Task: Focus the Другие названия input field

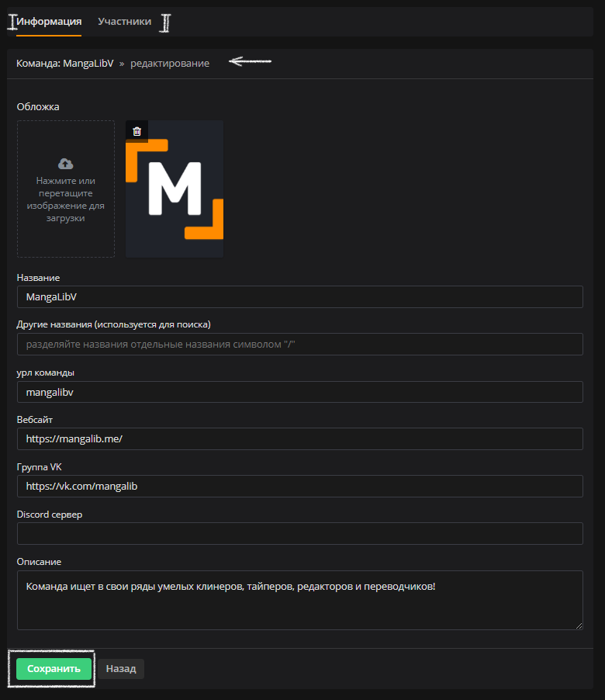Action: pyautogui.click(x=300, y=345)
